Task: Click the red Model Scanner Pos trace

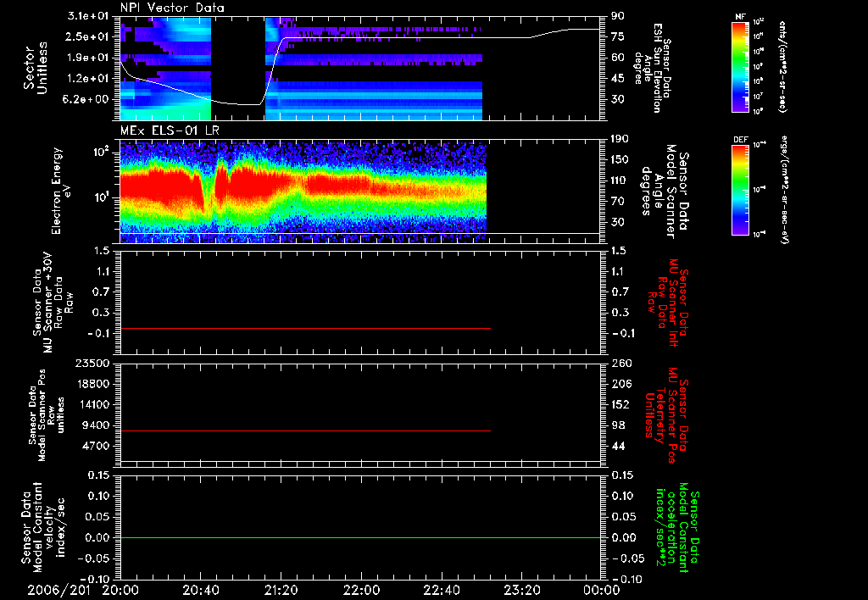Action: coord(305,431)
